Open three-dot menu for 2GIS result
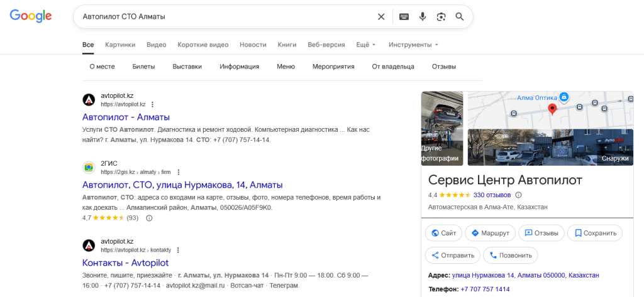Screen dimensions: 644x297 (x=179, y=172)
